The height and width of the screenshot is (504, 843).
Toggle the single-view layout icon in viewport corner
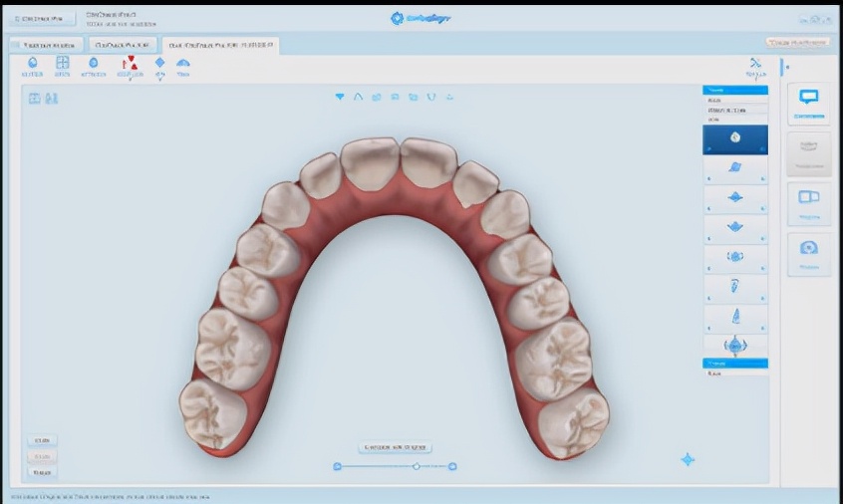point(34,98)
